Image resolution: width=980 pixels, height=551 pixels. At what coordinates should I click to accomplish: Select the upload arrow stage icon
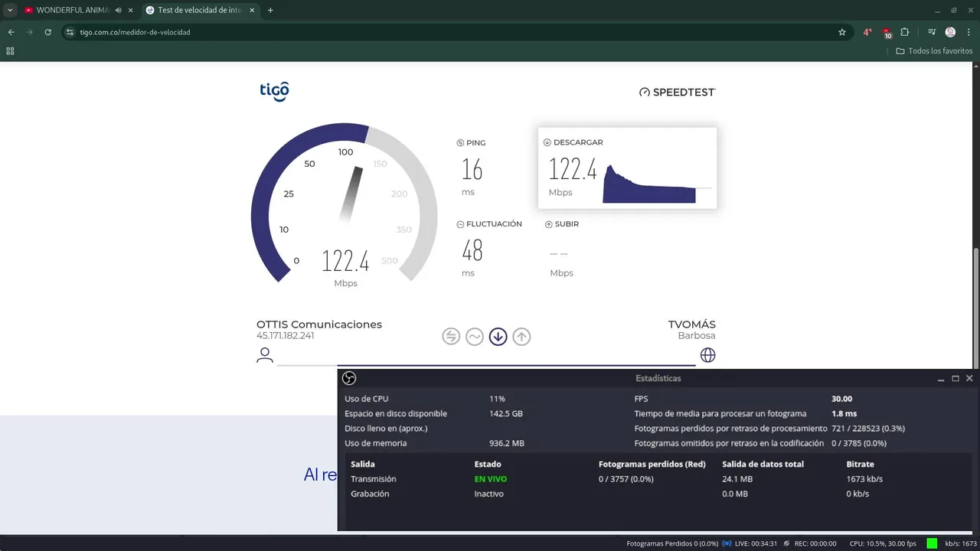tap(521, 336)
